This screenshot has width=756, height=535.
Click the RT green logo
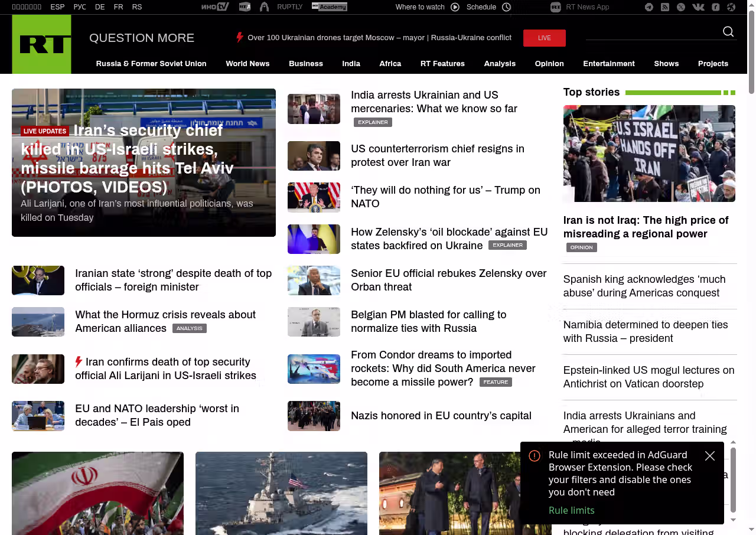41,44
